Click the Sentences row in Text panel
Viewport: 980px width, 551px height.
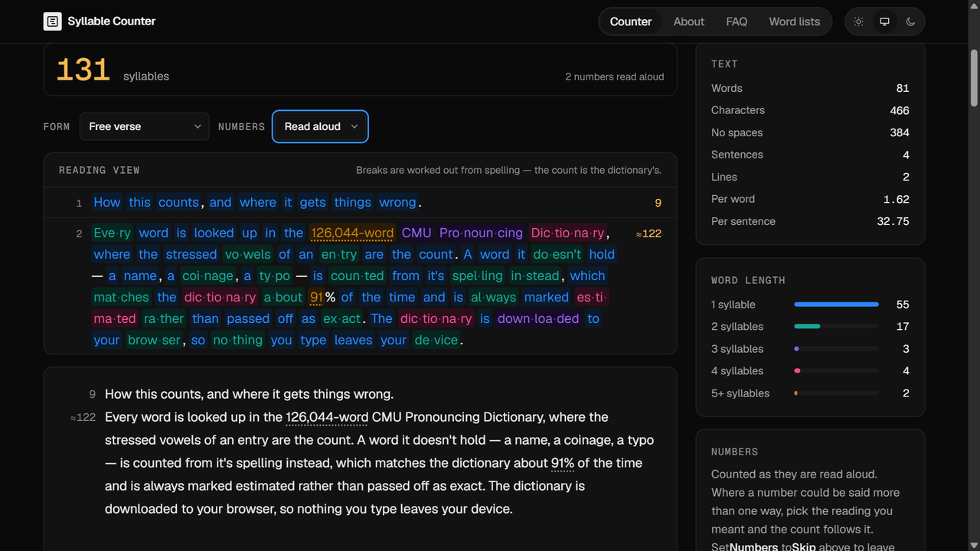coord(810,155)
